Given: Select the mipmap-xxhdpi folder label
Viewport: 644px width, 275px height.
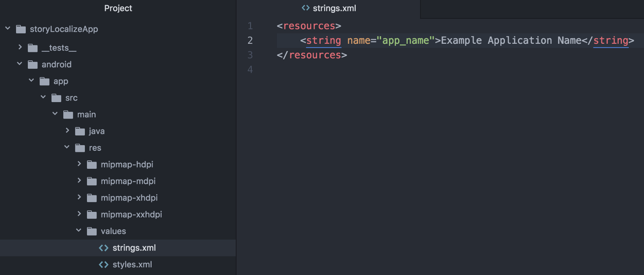Looking at the screenshot, I should click(x=131, y=215).
